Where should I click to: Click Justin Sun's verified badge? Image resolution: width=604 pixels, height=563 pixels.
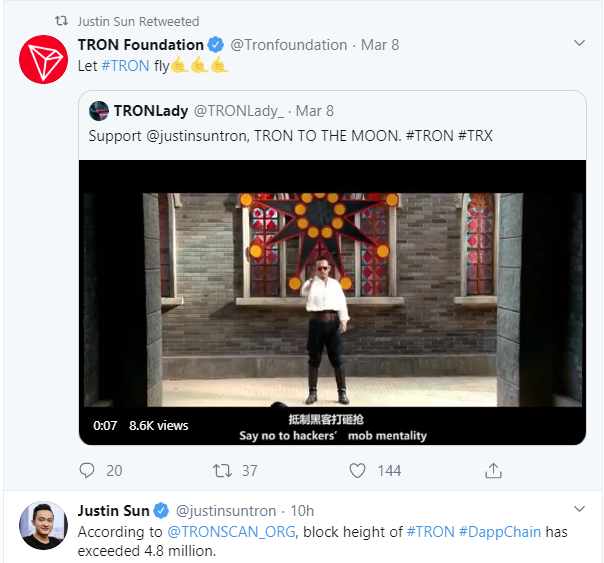[162, 511]
